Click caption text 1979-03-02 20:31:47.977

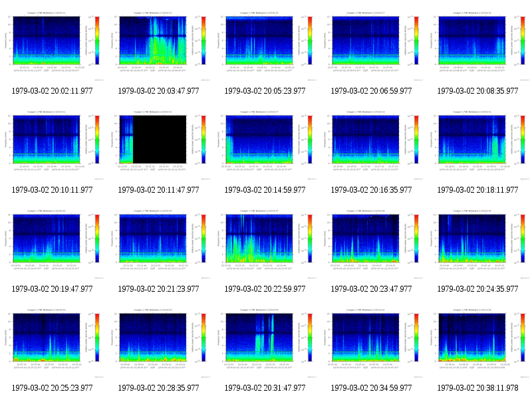coord(265,388)
